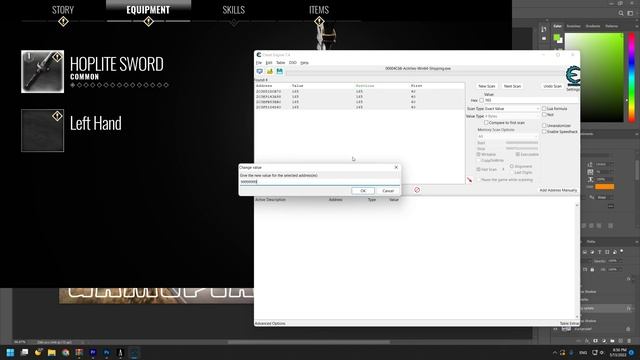Click the Hoplite Sword weapon icon
This screenshot has width=640, height=360.
click(42, 71)
